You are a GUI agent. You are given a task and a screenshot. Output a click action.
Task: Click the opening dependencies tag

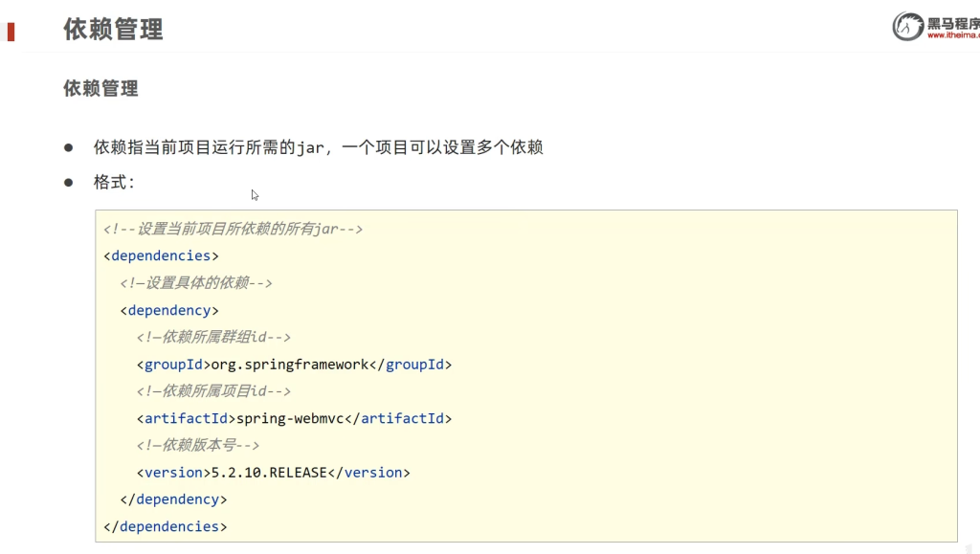point(161,255)
